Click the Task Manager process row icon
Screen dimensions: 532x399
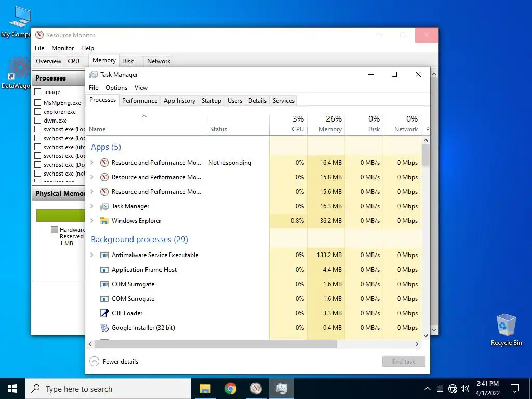pos(104,206)
